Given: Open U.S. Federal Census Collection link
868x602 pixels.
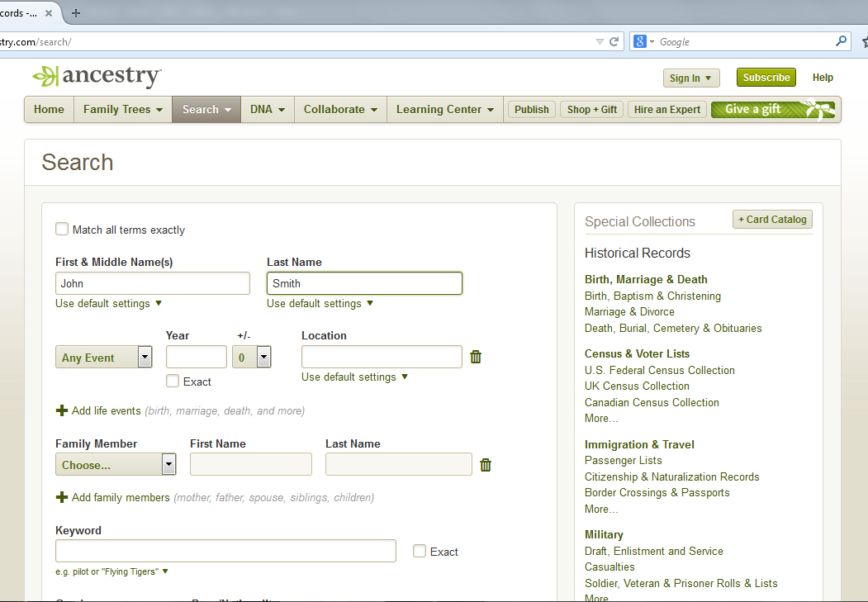Looking at the screenshot, I should (x=660, y=370).
